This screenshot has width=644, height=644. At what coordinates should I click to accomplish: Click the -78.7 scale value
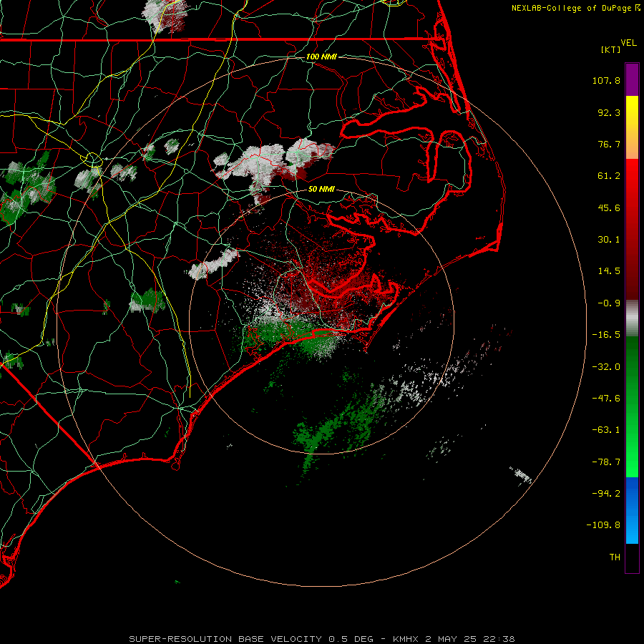pos(606,462)
